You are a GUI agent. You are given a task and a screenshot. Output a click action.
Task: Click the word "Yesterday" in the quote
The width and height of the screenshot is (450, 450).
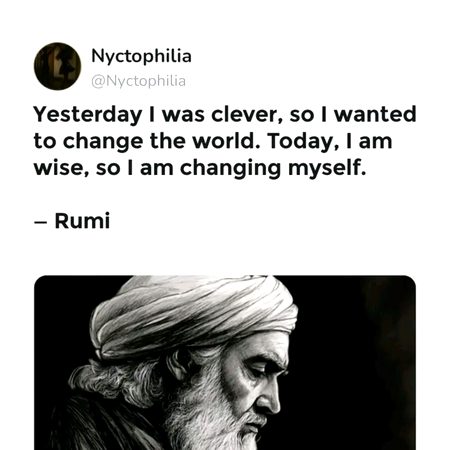tap(88, 115)
